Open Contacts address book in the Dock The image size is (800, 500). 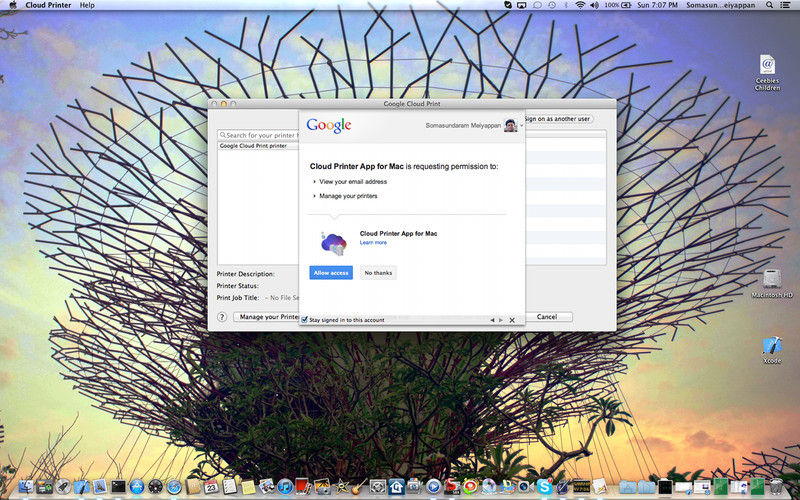[x=193, y=487]
